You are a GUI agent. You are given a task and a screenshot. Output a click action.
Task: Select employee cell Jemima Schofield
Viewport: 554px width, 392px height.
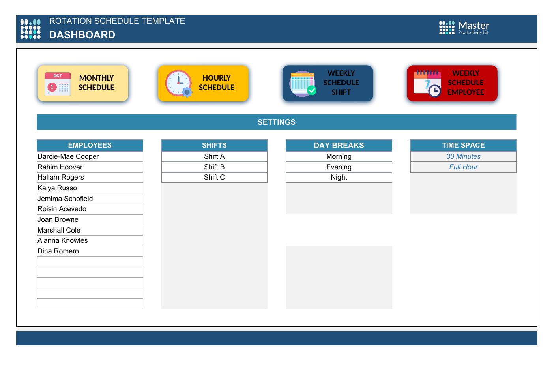click(x=90, y=199)
